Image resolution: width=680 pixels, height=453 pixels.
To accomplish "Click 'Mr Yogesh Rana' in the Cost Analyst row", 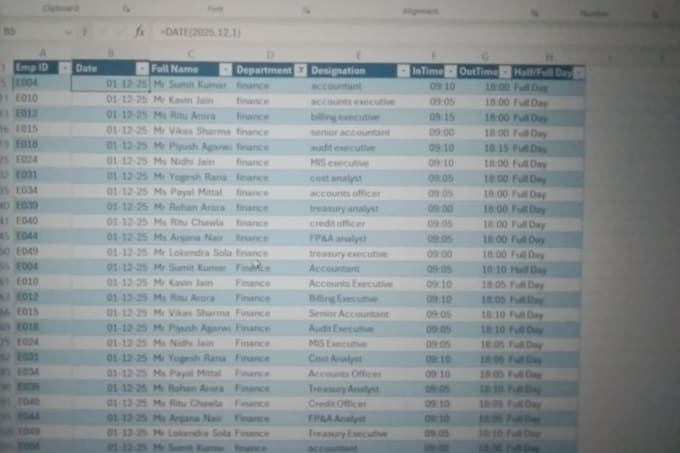I will coord(190,358).
